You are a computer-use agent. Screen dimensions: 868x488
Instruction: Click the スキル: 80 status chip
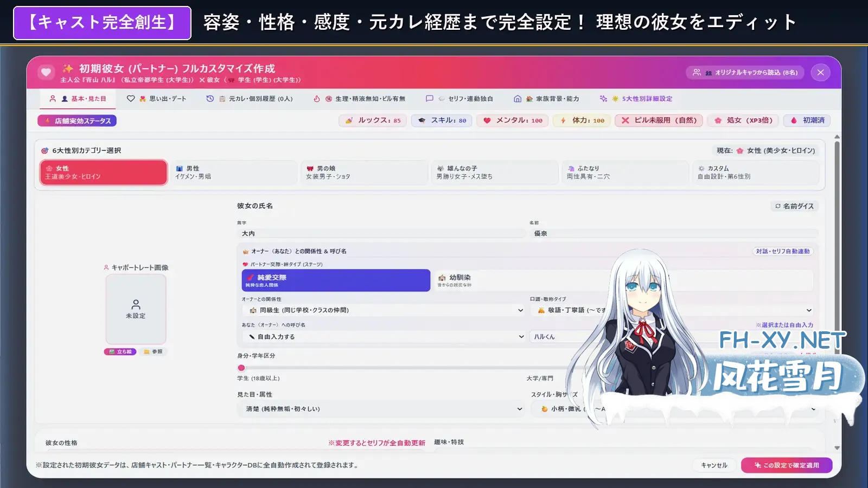pos(442,120)
